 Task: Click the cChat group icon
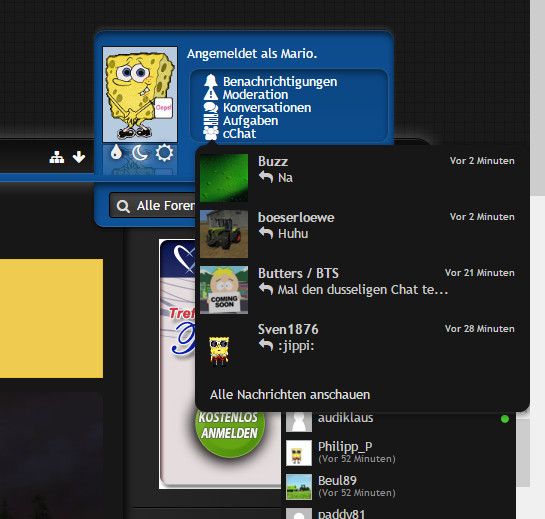pos(211,133)
